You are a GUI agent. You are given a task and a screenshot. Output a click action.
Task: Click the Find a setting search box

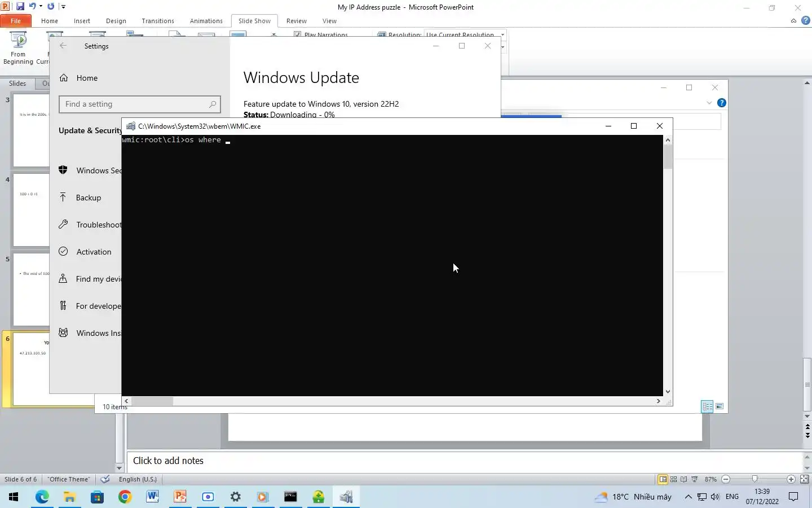click(x=140, y=104)
